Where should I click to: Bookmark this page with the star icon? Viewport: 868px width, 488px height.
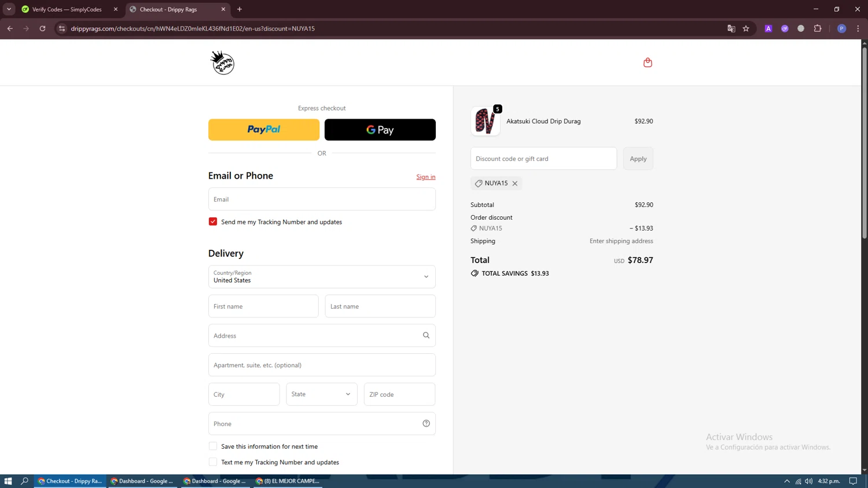pyautogui.click(x=746, y=28)
